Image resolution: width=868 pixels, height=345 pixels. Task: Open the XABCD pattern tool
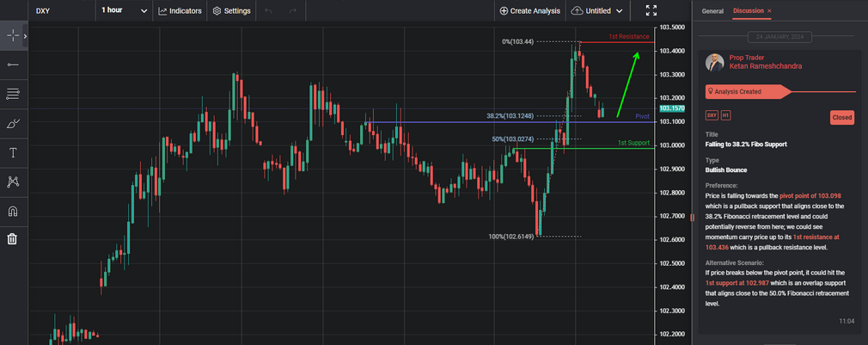click(13, 182)
